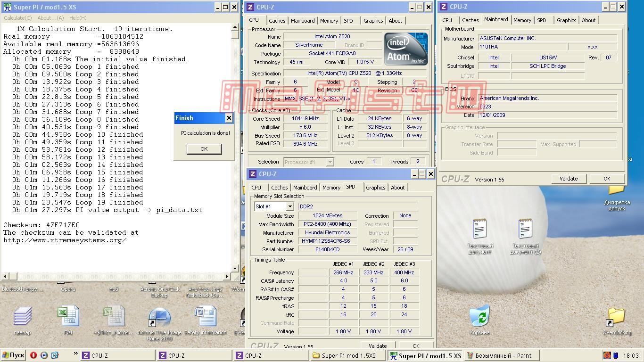Switch to CPU tab in Mainboard CPU-Z window

click(x=447, y=20)
